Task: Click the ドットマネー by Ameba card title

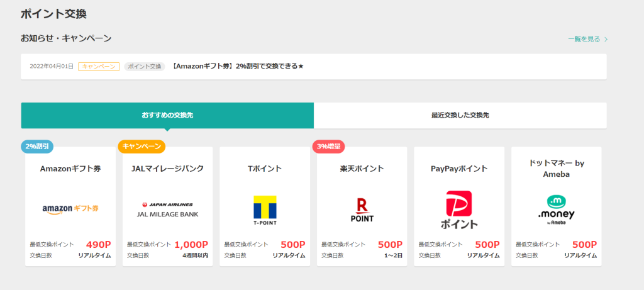Action: coord(556,169)
